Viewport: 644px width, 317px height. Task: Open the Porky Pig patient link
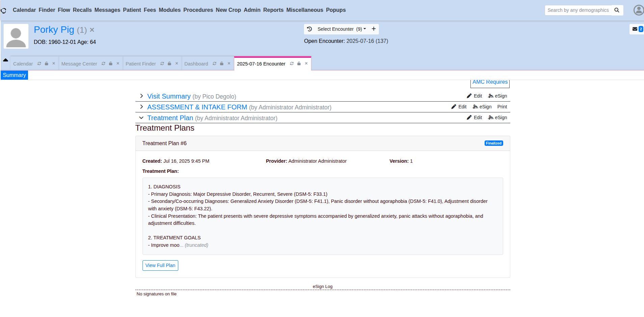(x=54, y=30)
